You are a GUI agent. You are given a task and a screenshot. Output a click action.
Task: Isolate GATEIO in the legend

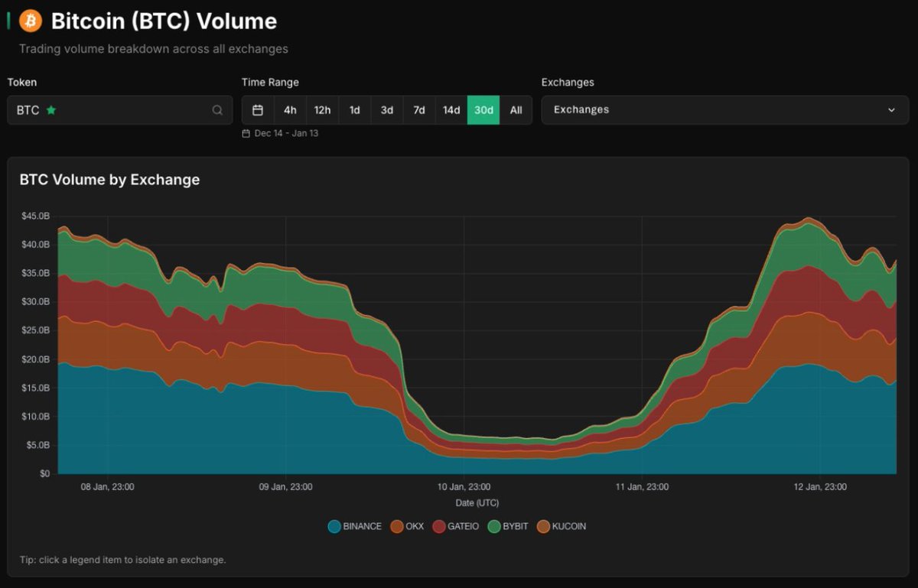(456, 526)
